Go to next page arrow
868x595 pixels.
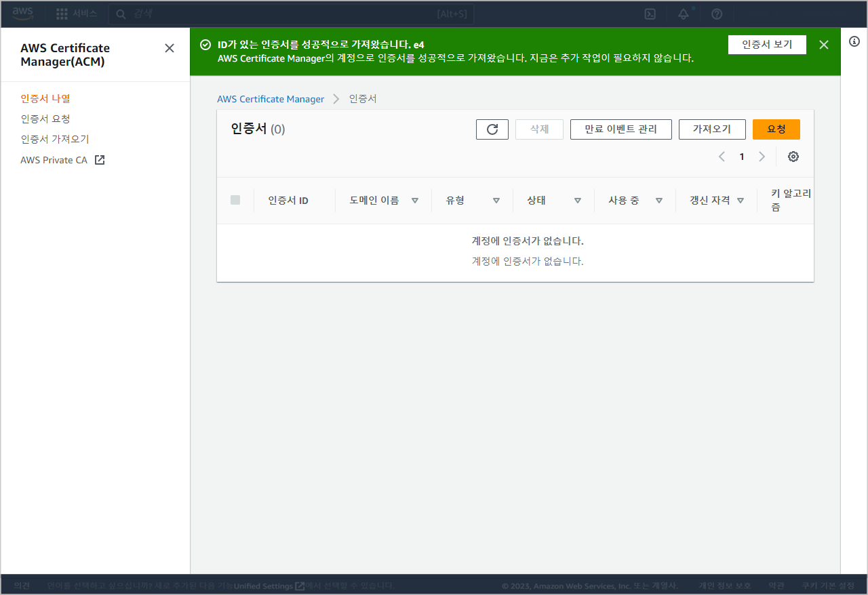[x=762, y=157]
